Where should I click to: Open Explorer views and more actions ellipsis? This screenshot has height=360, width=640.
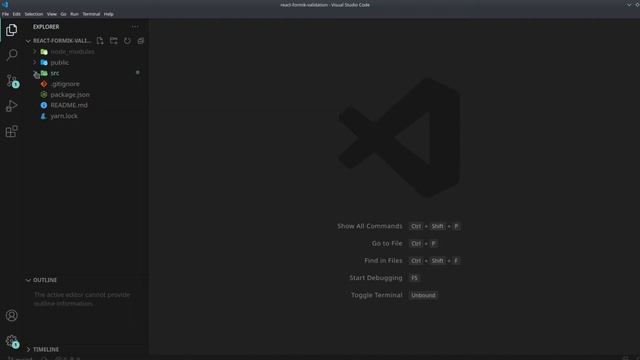click(135, 27)
